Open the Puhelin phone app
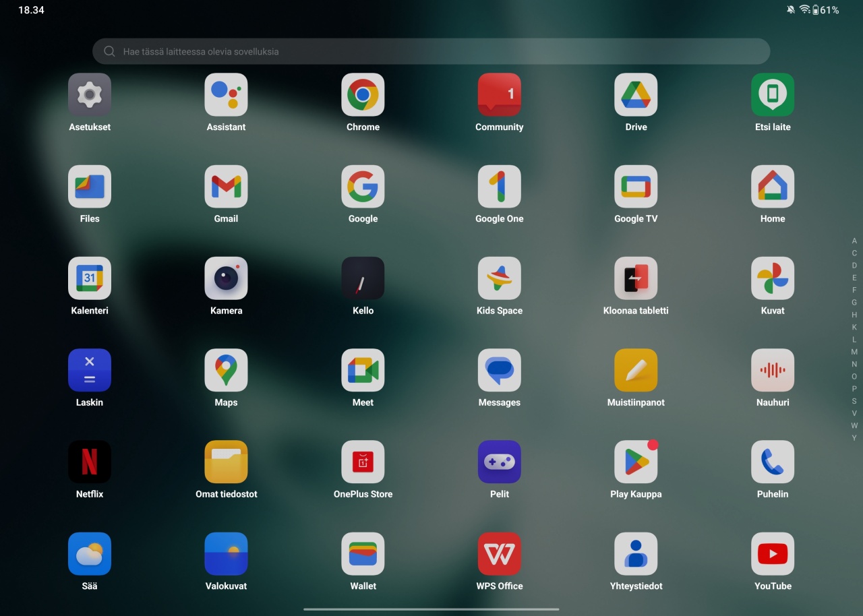863x616 pixels. [x=773, y=462]
